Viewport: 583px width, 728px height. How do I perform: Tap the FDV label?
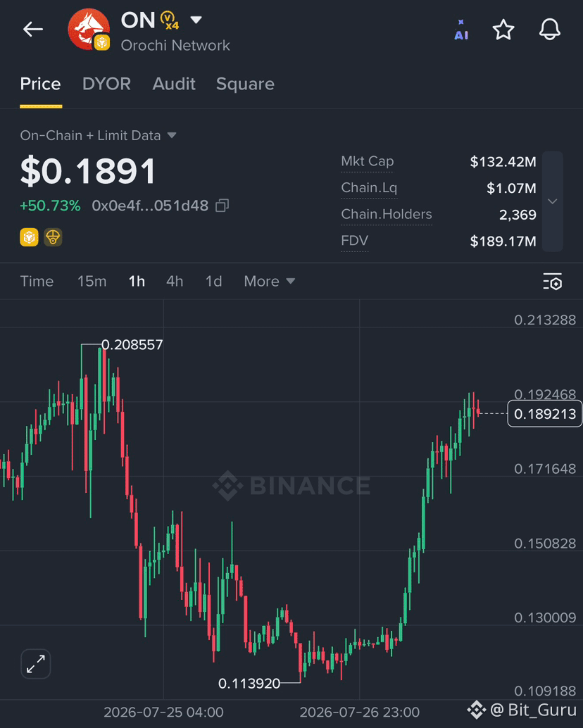[x=355, y=241]
